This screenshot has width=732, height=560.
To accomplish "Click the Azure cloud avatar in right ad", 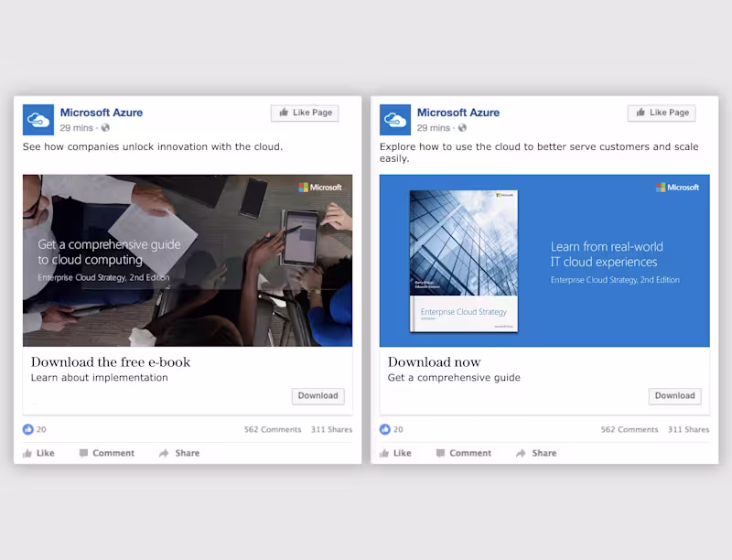I will [395, 120].
